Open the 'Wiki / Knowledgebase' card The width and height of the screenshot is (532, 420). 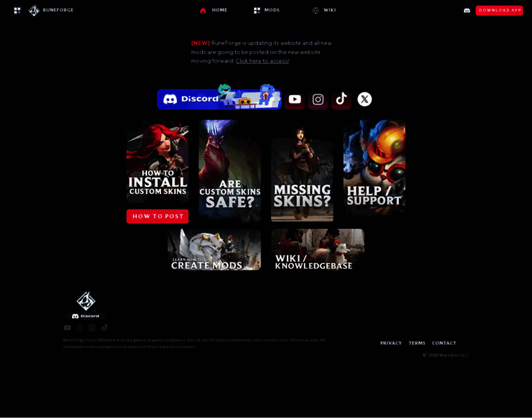[x=318, y=249]
